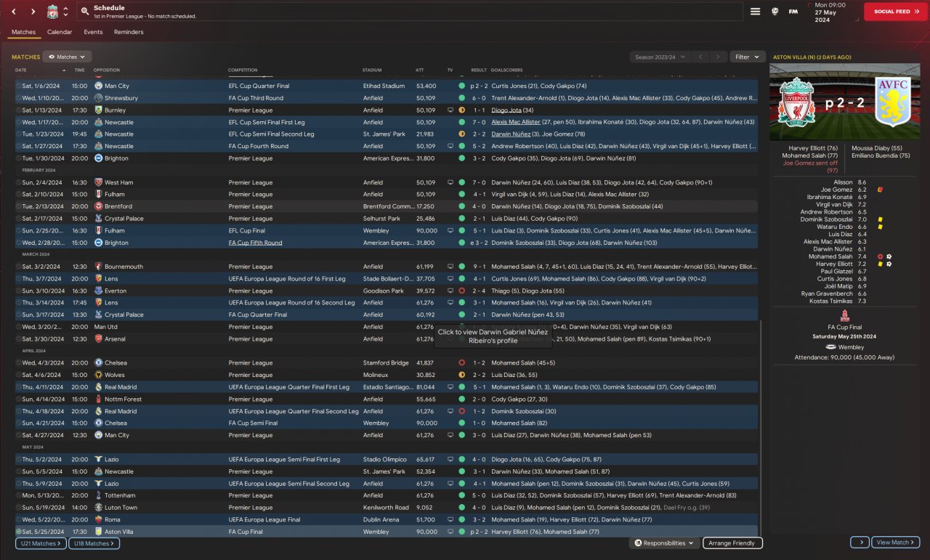The image size is (930, 560).
Task: Go back using the left arrow
Action: pos(13,12)
